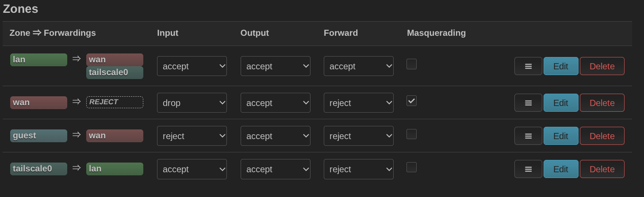Click the green lan zone badge
This screenshot has height=197, width=644.
coord(38,60)
